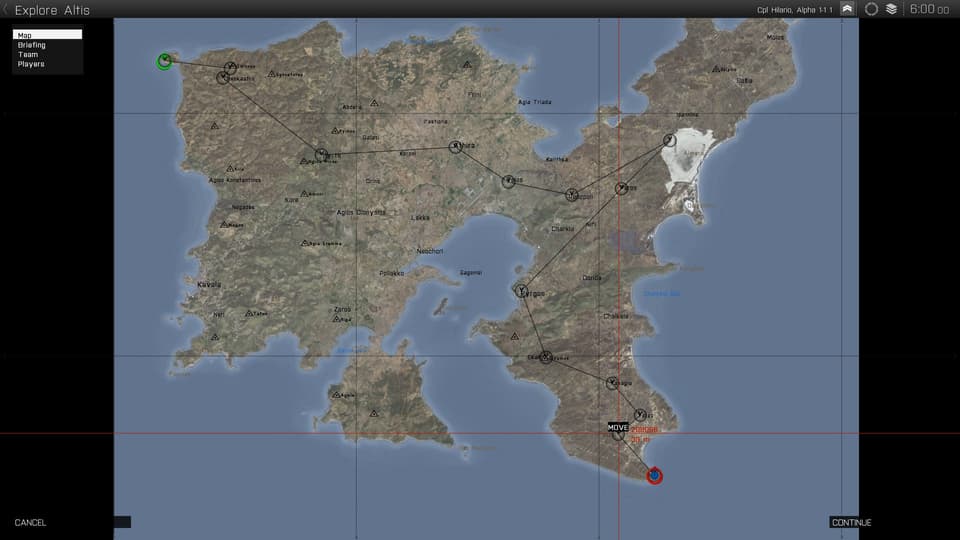Image resolution: width=960 pixels, height=540 pixels.
Task: Click the red grid coordinate readout near MOVE
Action: (644, 430)
